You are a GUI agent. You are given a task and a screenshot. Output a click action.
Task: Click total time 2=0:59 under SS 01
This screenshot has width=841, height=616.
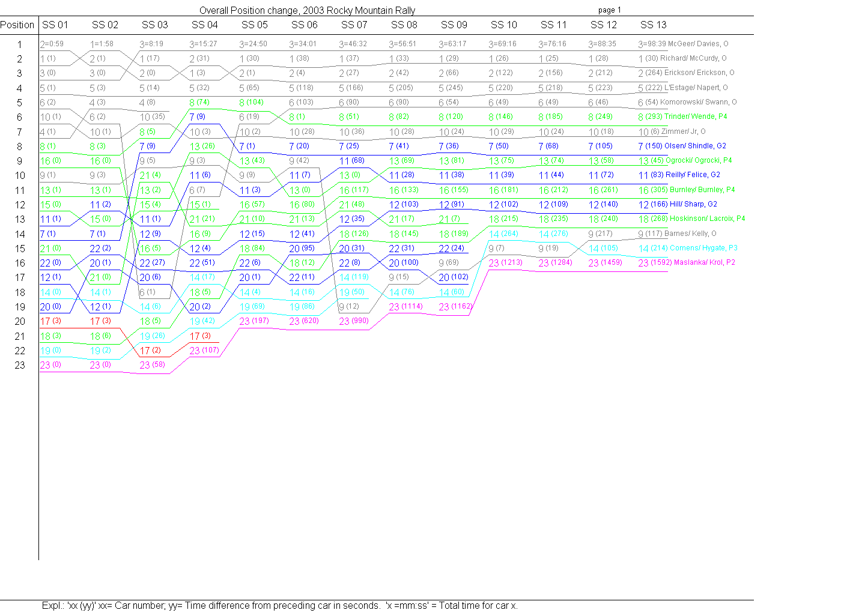coord(52,44)
